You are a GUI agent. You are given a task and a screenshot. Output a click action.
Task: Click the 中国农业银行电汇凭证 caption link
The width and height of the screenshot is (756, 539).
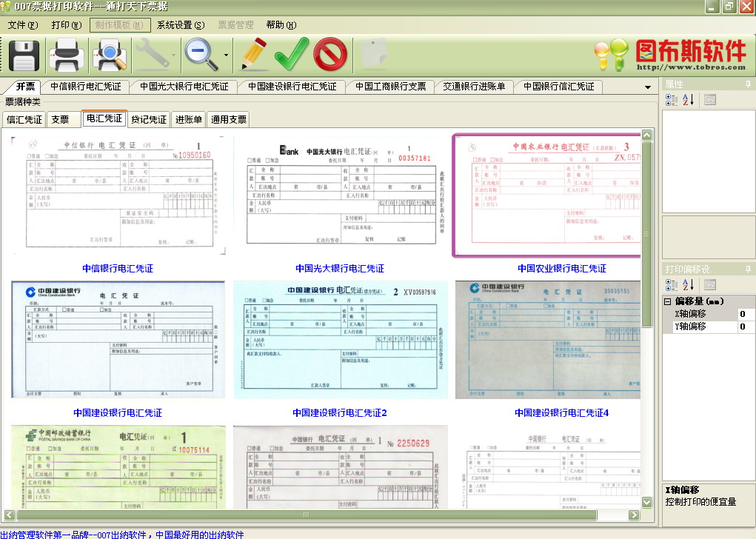tap(562, 269)
